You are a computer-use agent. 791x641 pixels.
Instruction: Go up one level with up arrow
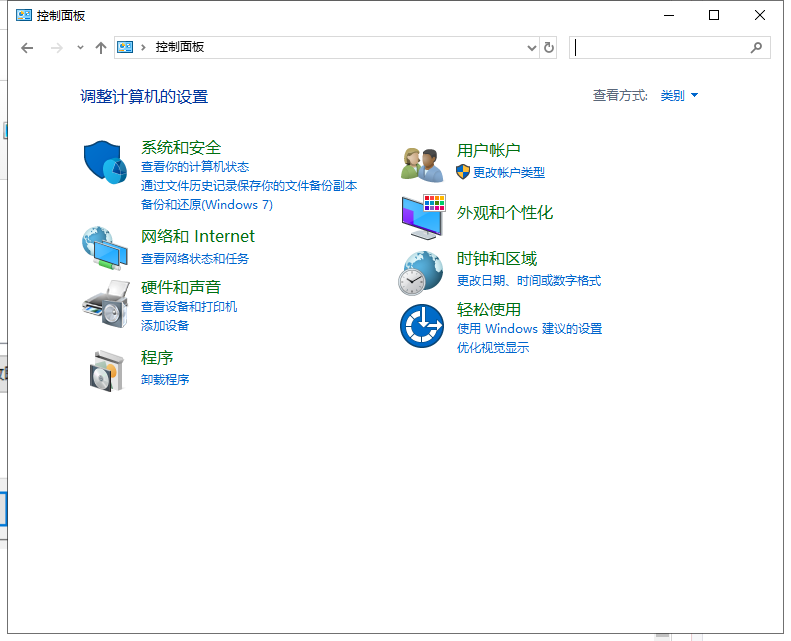tap(101, 48)
